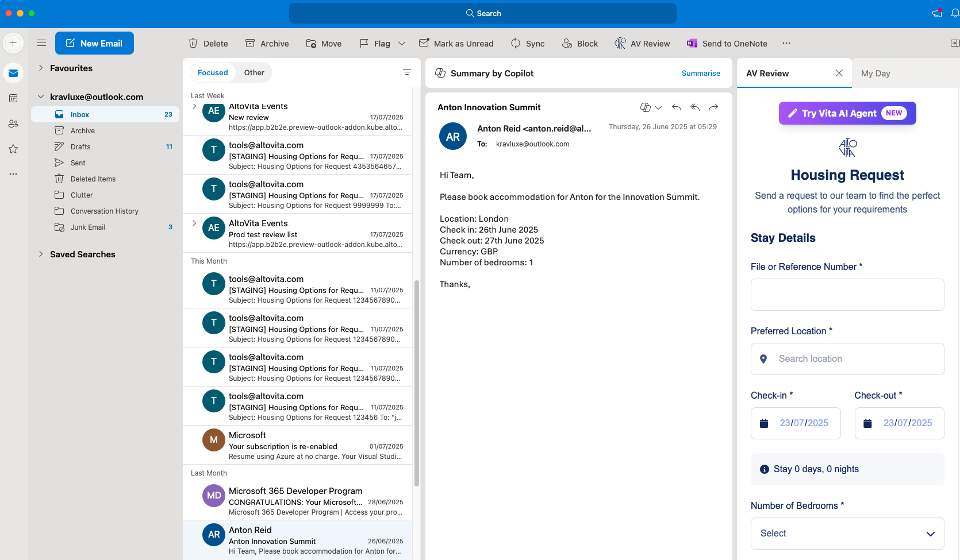Expand the AltoVita Events New review thread
Screen dimensions: 960x560
click(194, 106)
